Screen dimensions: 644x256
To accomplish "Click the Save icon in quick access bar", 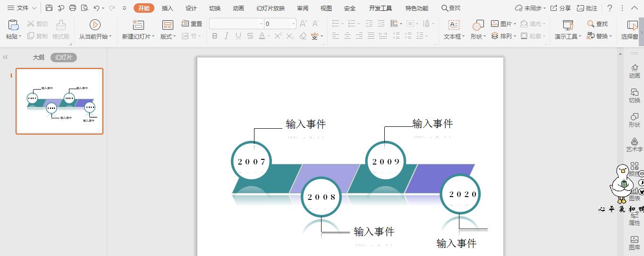I will pos(49,8).
